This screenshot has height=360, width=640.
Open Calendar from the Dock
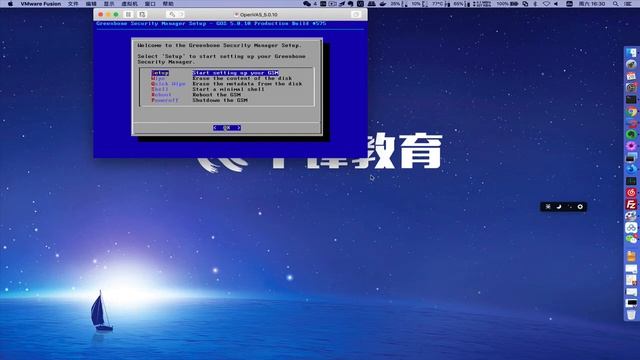pos(631,76)
